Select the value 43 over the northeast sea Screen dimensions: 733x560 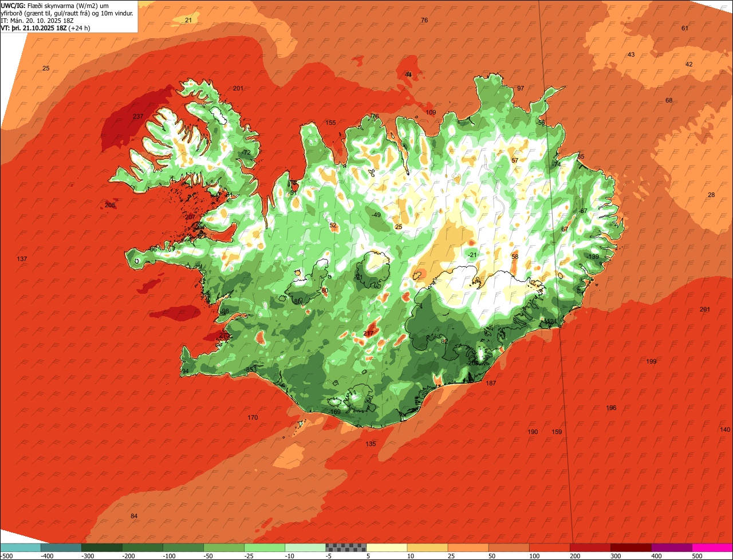pyautogui.click(x=631, y=54)
